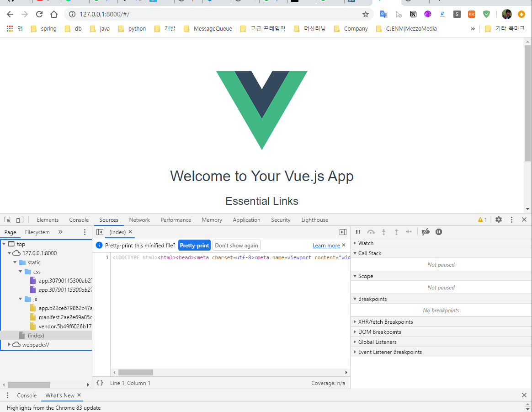
Task: Switch to the Elements tab
Action: tap(48, 220)
